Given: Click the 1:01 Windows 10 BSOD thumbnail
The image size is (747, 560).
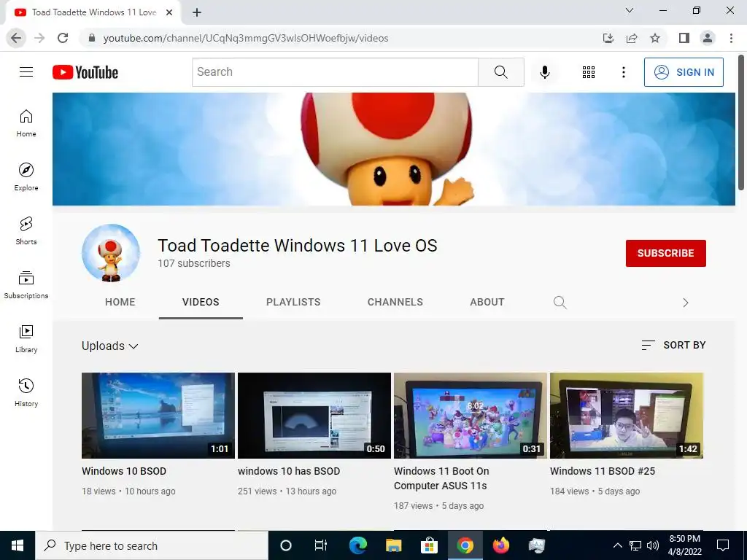Looking at the screenshot, I should click(158, 415).
